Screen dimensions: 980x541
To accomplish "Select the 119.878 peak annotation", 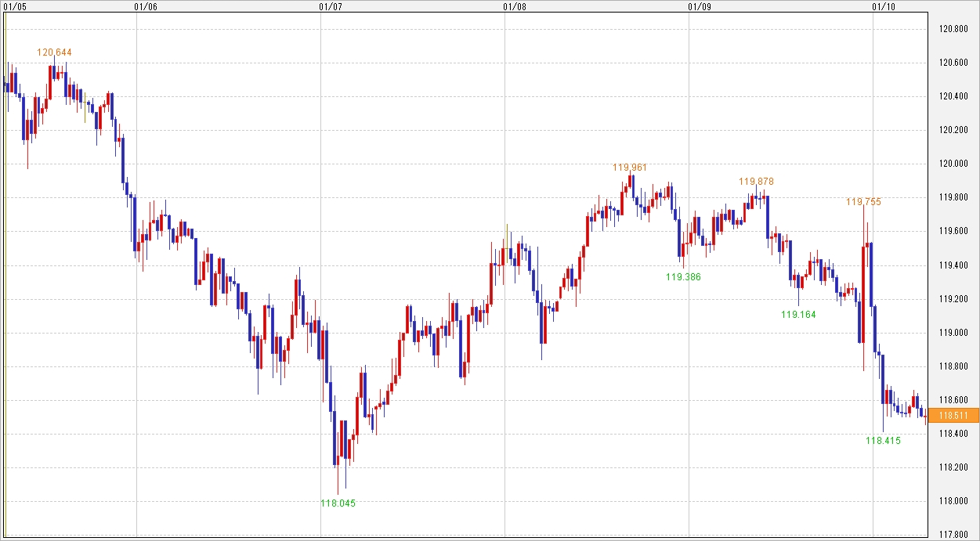I will pyautogui.click(x=756, y=182).
